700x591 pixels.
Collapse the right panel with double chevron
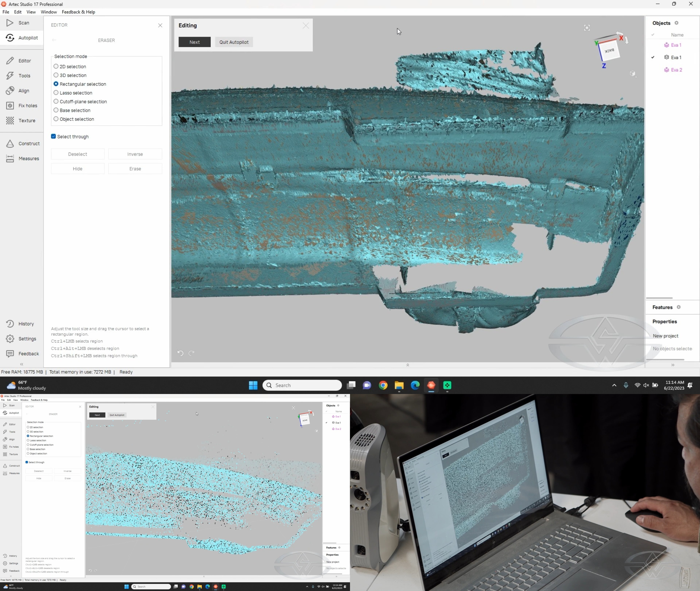673,365
